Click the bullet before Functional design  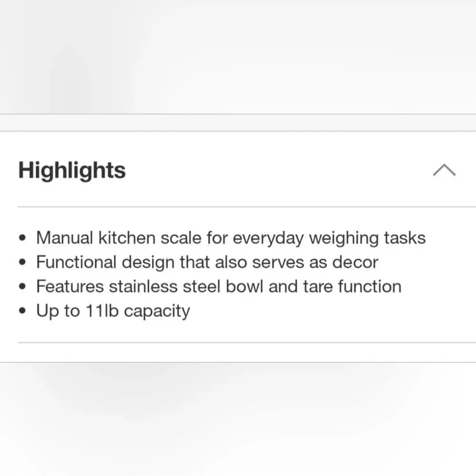[22, 262]
